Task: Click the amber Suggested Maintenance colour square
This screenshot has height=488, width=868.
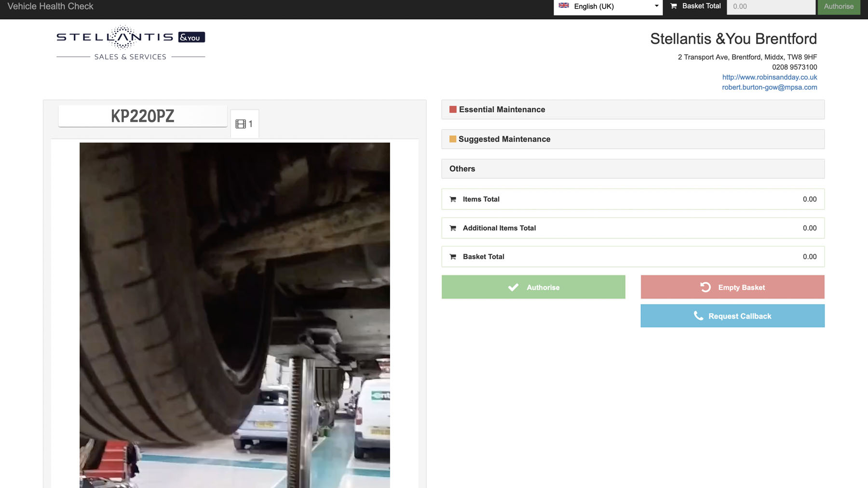Action: point(453,139)
